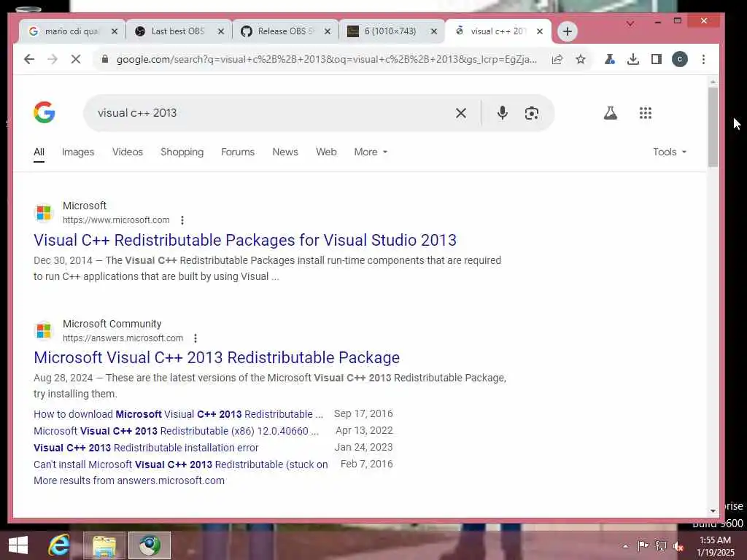The width and height of the screenshot is (747, 560).
Task: Open "Can't install Microsoft Visual C++ 2013" link
Action: (181, 464)
